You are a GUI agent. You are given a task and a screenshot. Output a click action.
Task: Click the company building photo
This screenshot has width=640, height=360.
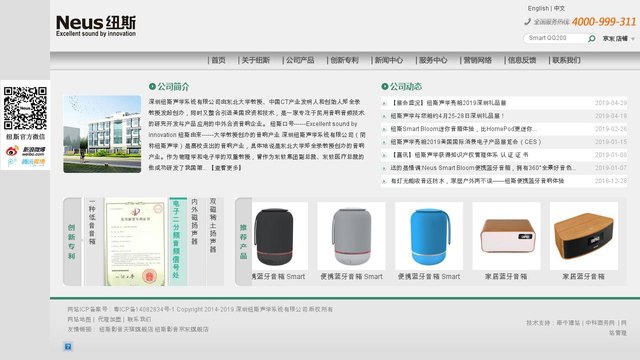102,134
